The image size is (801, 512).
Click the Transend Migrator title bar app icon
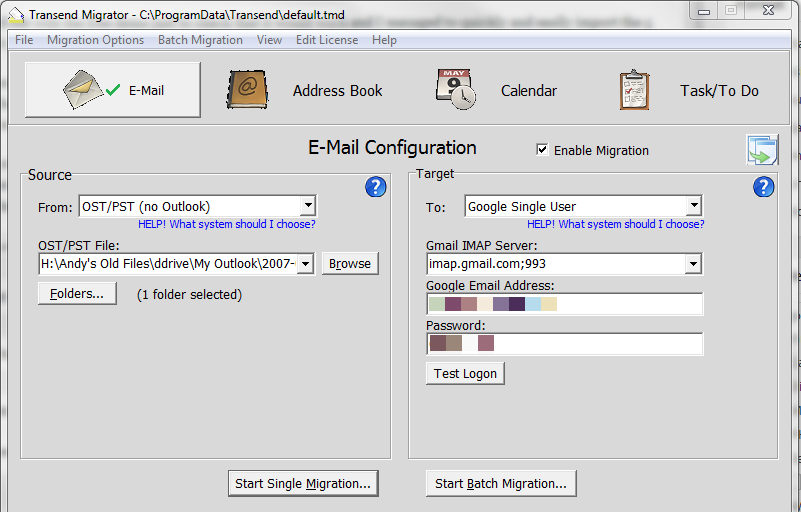pos(16,15)
